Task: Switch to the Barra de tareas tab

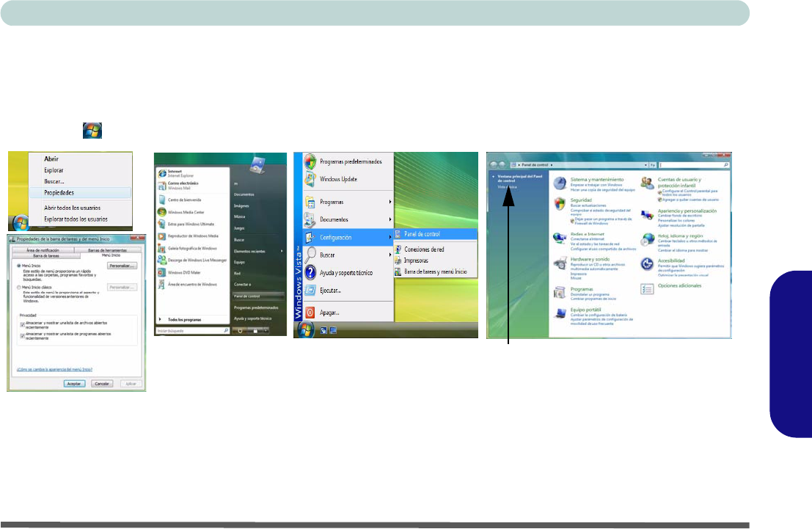Action: point(46,255)
